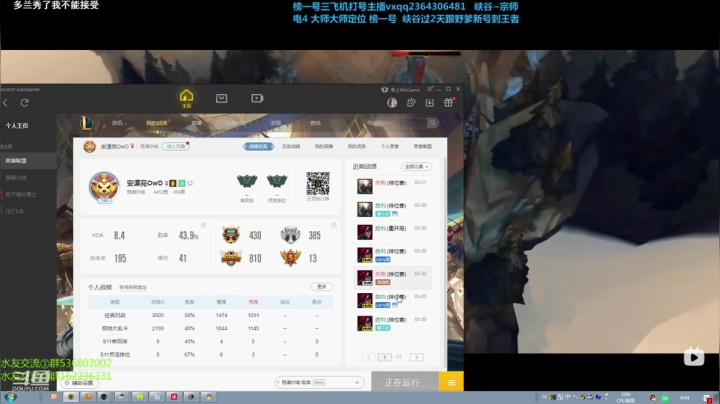
Task: Open the WeGame main menu lines icon
Action: coord(430,89)
